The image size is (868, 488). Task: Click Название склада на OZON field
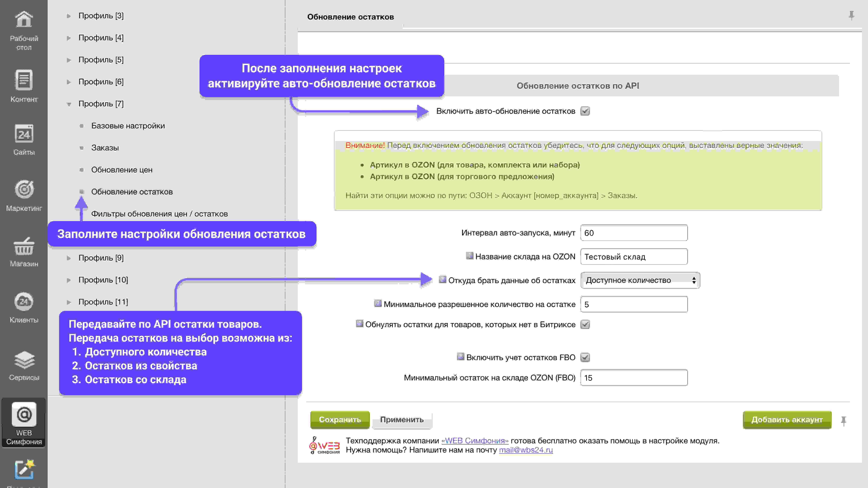[634, 257]
